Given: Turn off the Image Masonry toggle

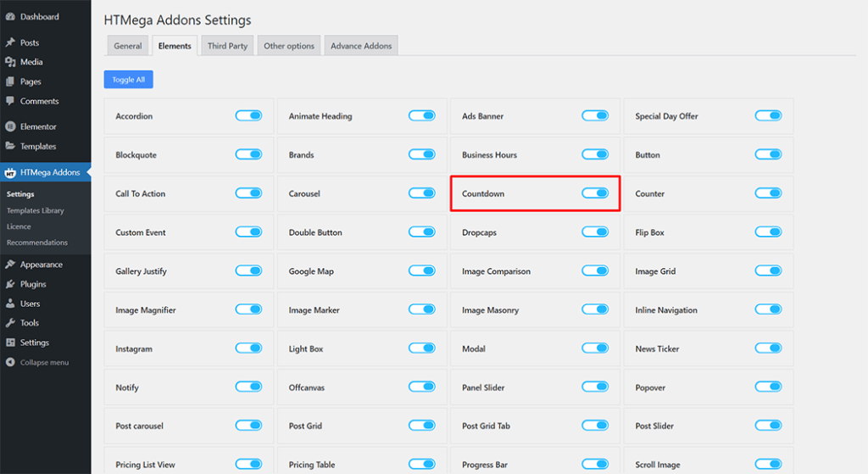Looking at the screenshot, I should pyautogui.click(x=595, y=309).
